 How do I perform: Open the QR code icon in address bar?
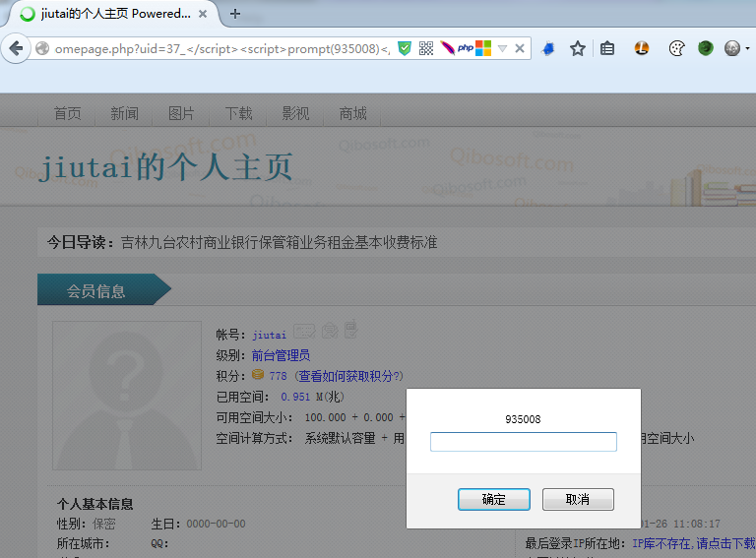pyautogui.click(x=426, y=48)
